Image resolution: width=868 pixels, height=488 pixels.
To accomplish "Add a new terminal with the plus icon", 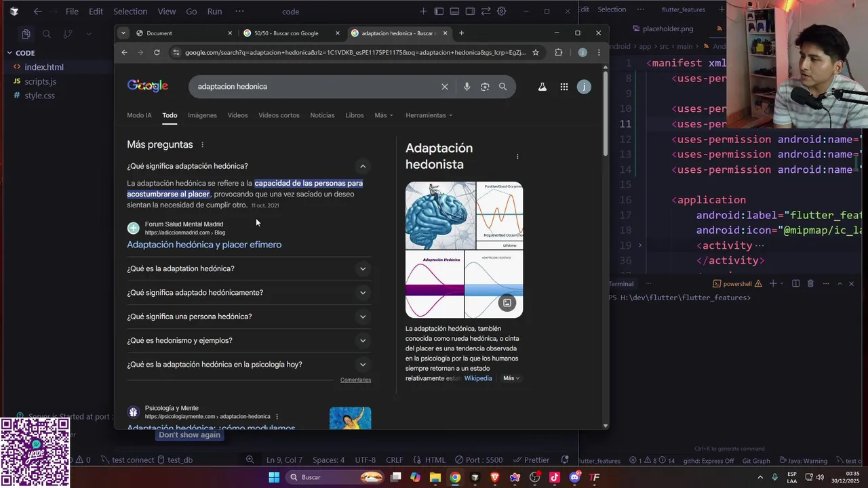I will coord(772,284).
